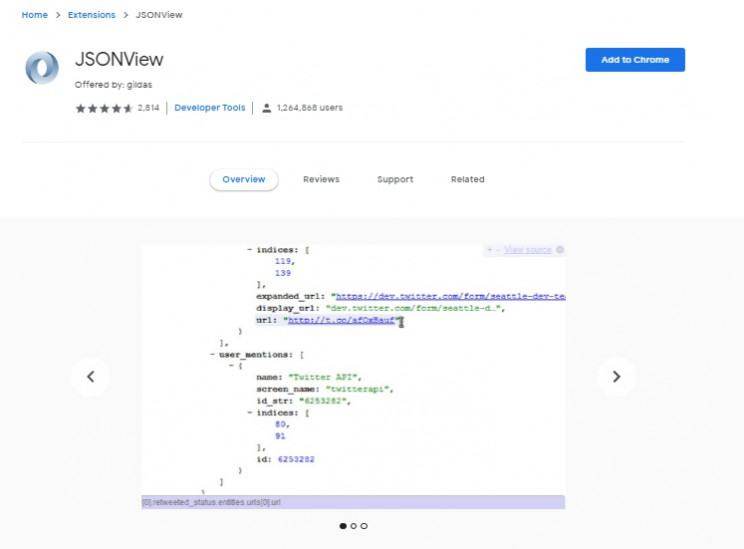The height and width of the screenshot is (549, 744).
Task: Click the name value "Twitter API"
Action: coord(322,377)
